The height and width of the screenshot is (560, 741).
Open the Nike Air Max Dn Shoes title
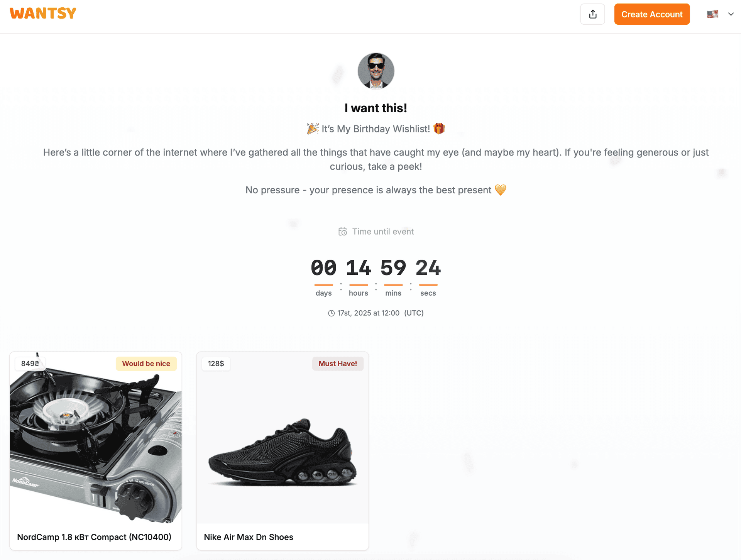(x=249, y=537)
